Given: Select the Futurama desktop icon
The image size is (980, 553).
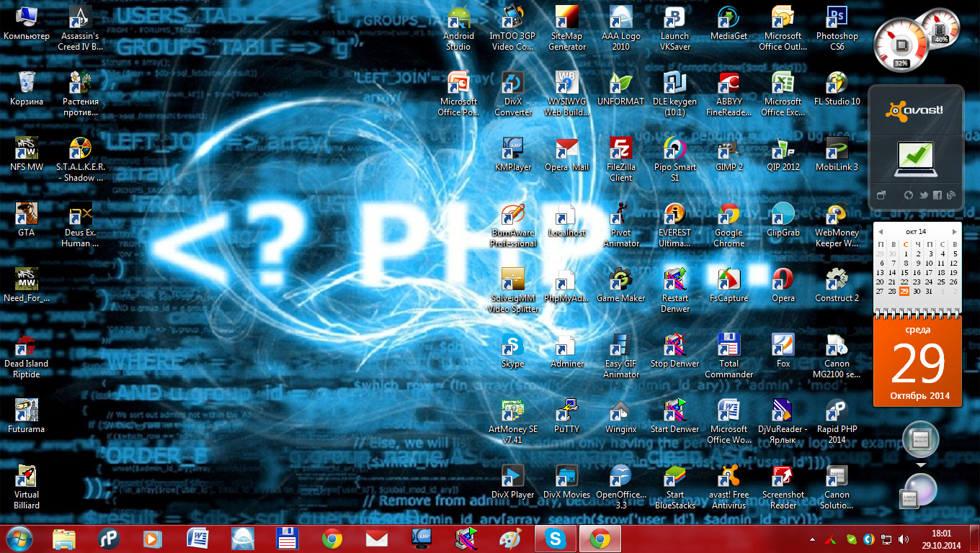Looking at the screenshot, I should (x=26, y=417).
